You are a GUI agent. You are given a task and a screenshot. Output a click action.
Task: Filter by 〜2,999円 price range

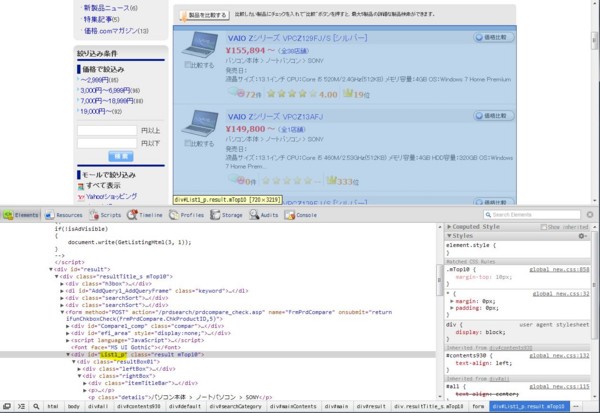pyautogui.click(x=95, y=80)
